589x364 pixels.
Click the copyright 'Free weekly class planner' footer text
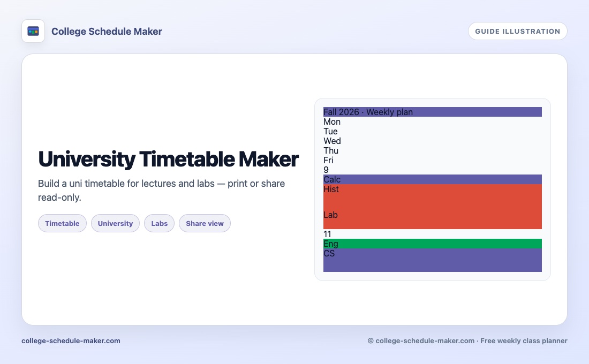(x=467, y=340)
